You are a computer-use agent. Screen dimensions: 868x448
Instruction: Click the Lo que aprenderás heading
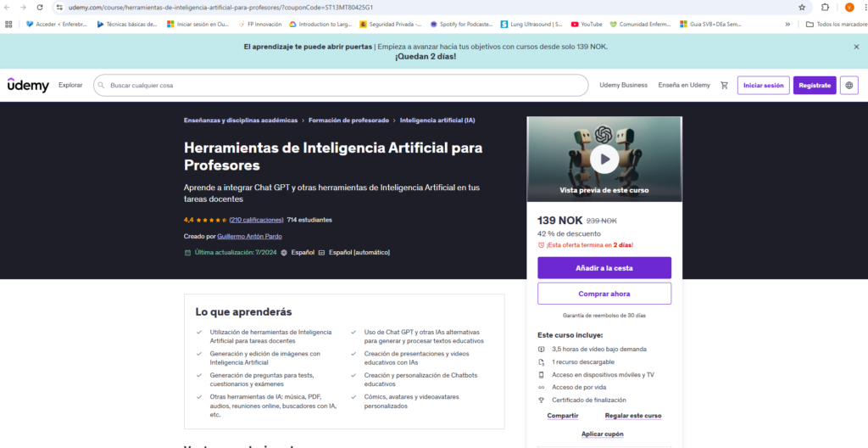[243, 311]
